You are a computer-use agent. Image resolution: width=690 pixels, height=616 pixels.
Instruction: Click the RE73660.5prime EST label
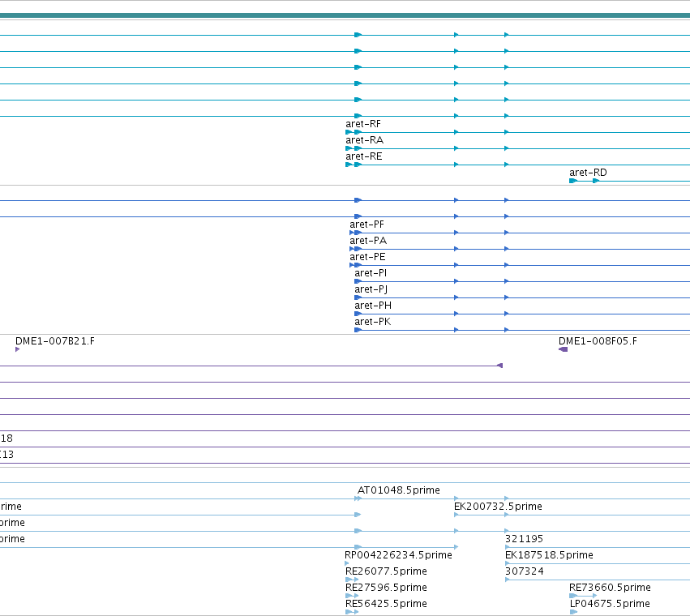point(610,588)
